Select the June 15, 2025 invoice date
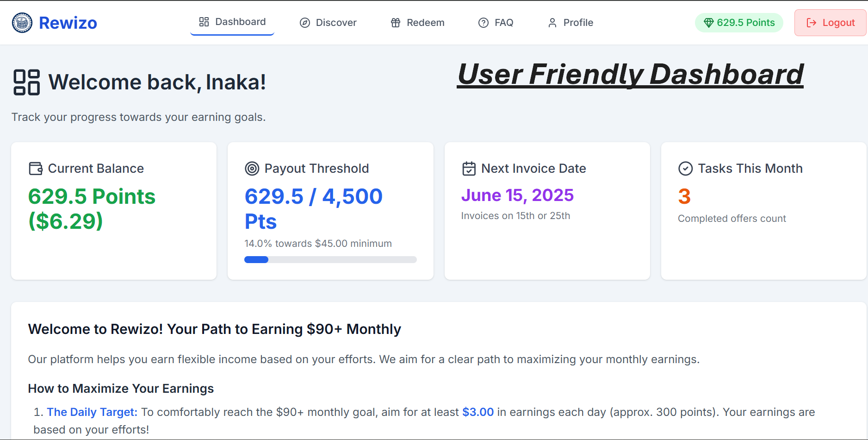868x440 pixels. click(517, 195)
